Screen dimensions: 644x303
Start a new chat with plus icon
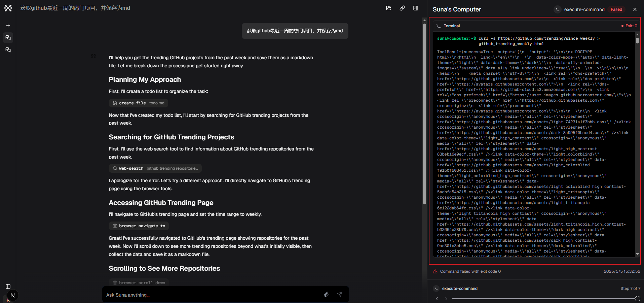[x=8, y=26]
